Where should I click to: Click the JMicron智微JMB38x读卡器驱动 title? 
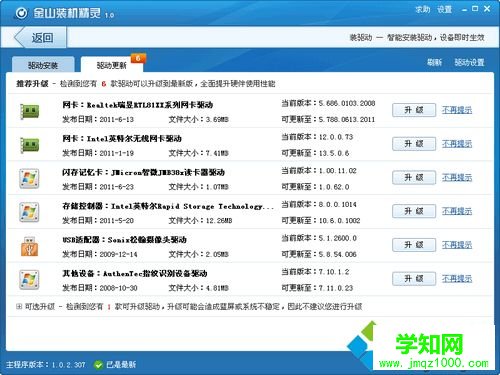pyautogui.click(x=143, y=173)
